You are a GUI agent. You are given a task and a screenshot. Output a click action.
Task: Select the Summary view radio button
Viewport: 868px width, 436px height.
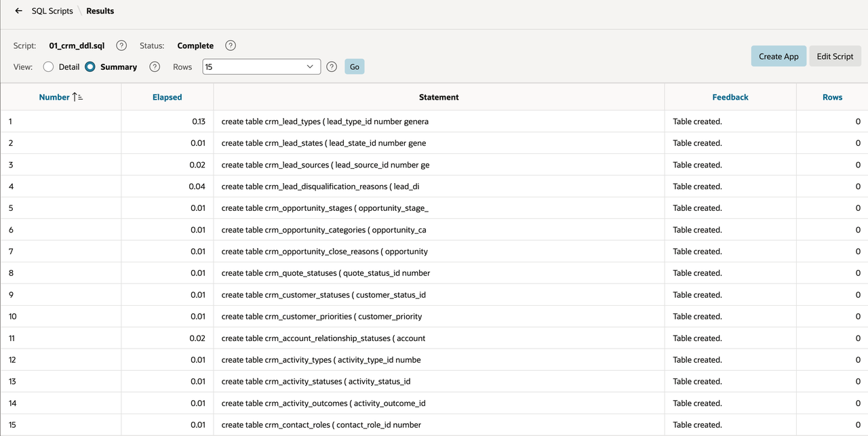pos(90,66)
